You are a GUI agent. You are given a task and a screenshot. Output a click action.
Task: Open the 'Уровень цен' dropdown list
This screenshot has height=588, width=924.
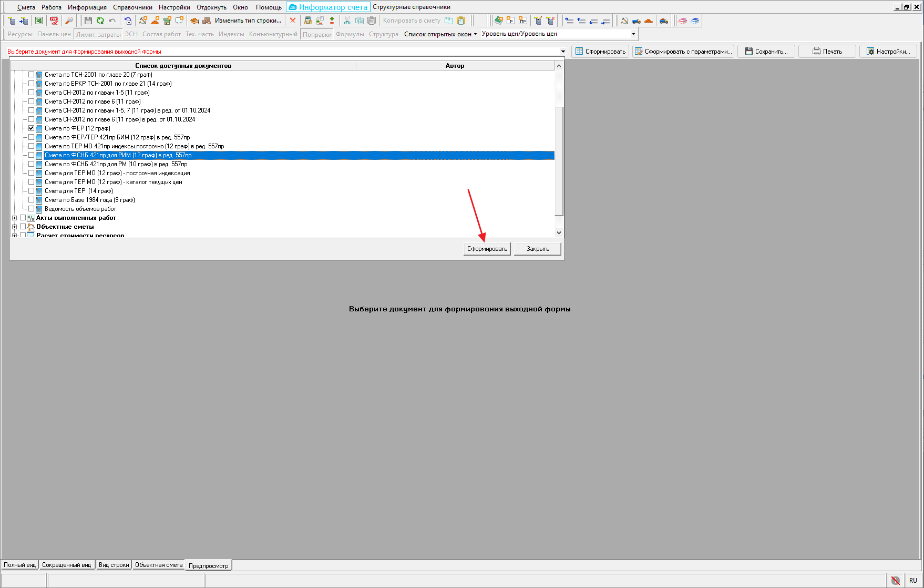[x=633, y=34]
